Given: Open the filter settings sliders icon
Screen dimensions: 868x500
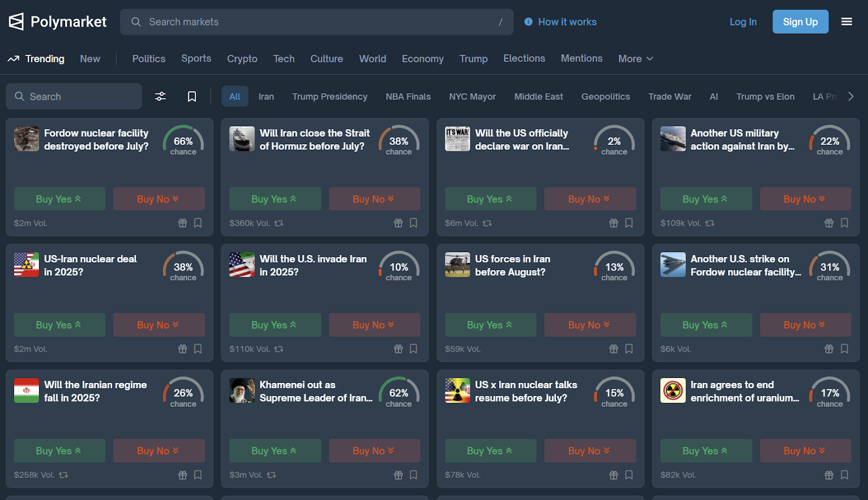Looking at the screenshot, I should (161, 97).
